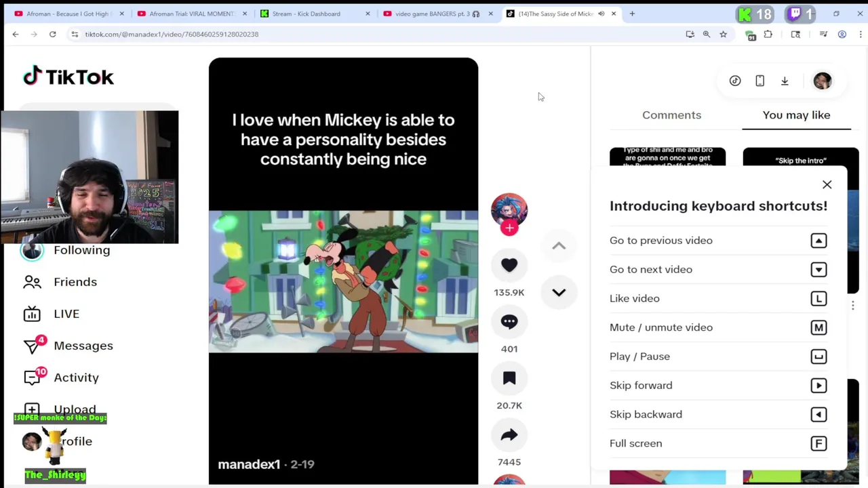Mute the TikTok tab via speaker icon
The image size is (868, 488).
pyautogui.click(x=601, y=14)
